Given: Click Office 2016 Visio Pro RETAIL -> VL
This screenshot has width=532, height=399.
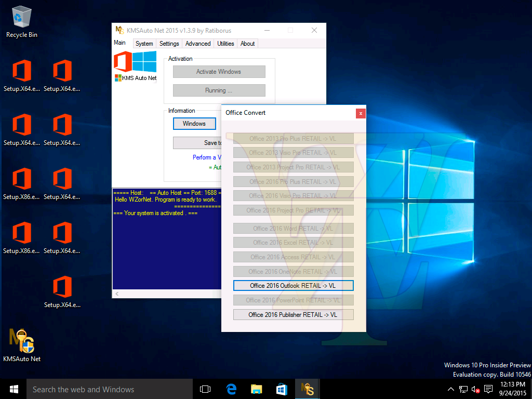Looking at the screenshot, I should coord(293,196).
